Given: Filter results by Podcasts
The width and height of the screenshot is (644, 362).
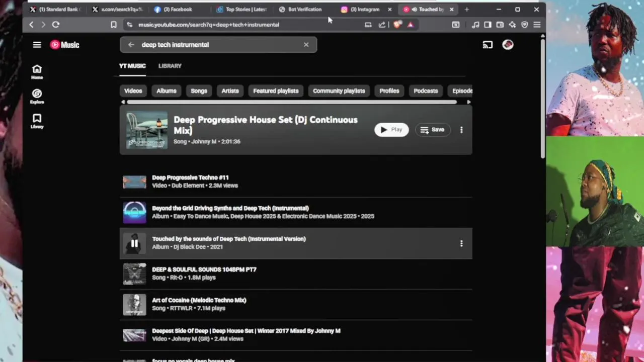Looking at the screenshot, I should point(426,91).
